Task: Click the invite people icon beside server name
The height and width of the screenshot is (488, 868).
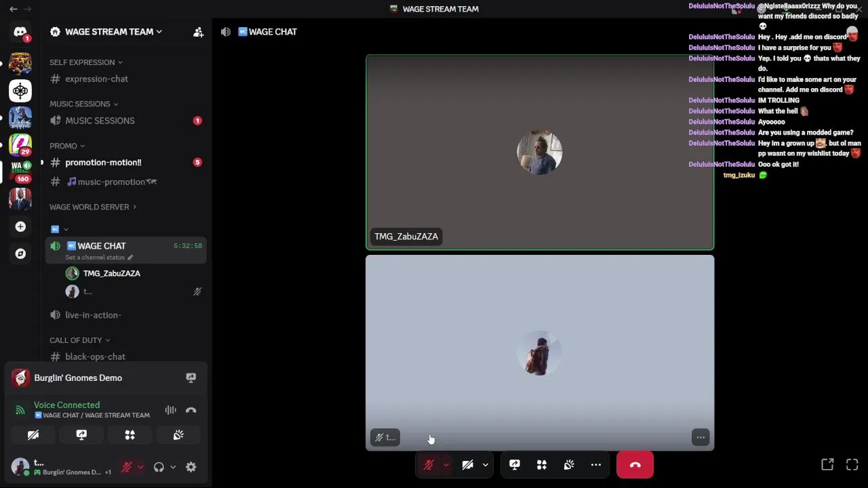Action: click(x=198, y=32)
